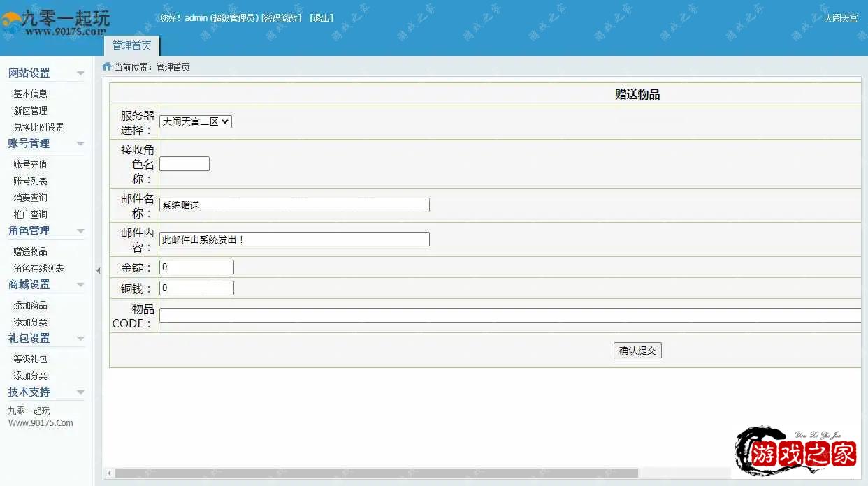Click the home icon in the breadcrumb bar
Image resolution: width=868 pixels, height=486 pixels.
tap(106, 67)
